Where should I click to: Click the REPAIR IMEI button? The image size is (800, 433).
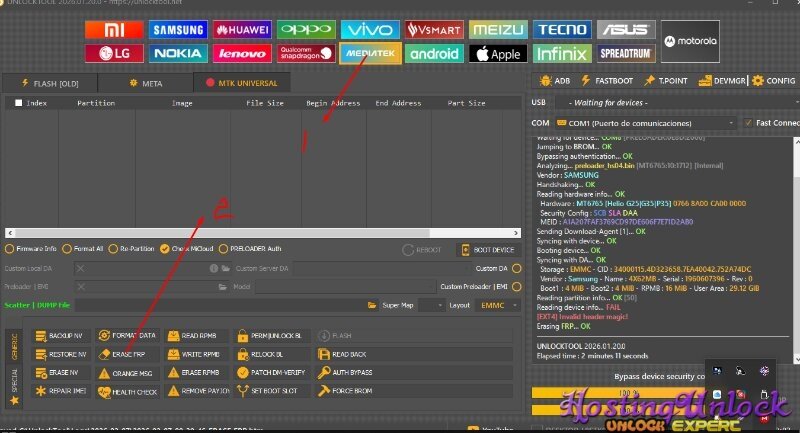tap(60, 391)
